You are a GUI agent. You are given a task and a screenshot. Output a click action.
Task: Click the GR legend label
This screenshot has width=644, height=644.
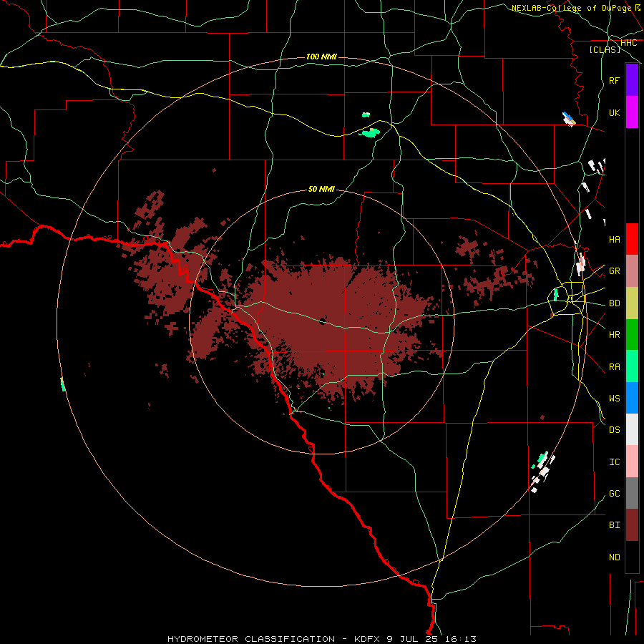point(614,271)
